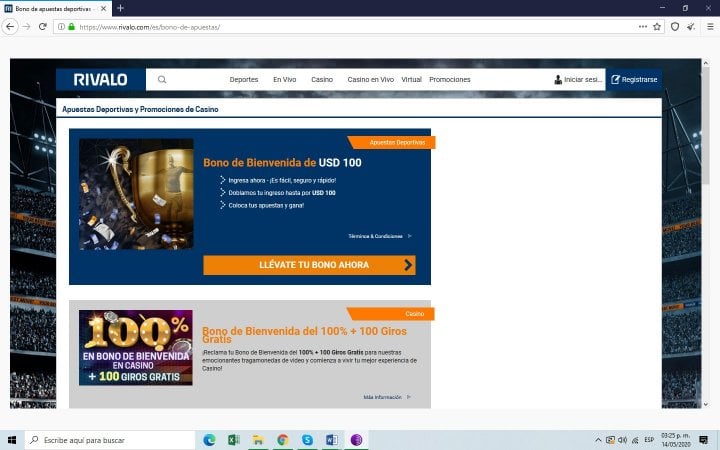Click the green padlock security icon
The image size is (720, 450).
pos(71,27)
